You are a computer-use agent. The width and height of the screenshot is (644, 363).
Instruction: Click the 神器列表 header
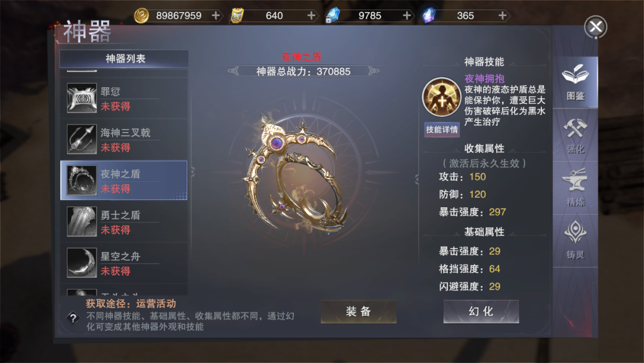click(125, 59)
